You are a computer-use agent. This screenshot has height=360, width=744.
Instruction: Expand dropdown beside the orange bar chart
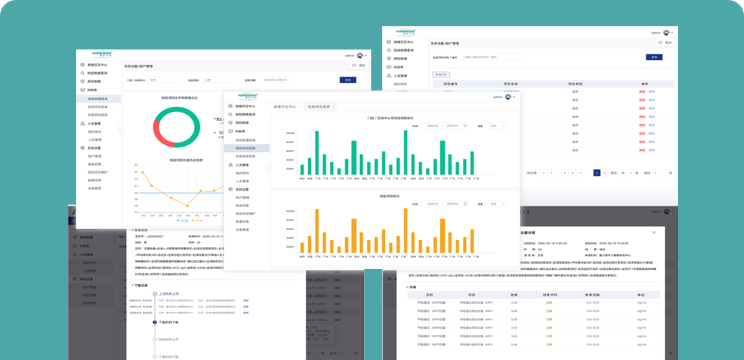[498, 204]
